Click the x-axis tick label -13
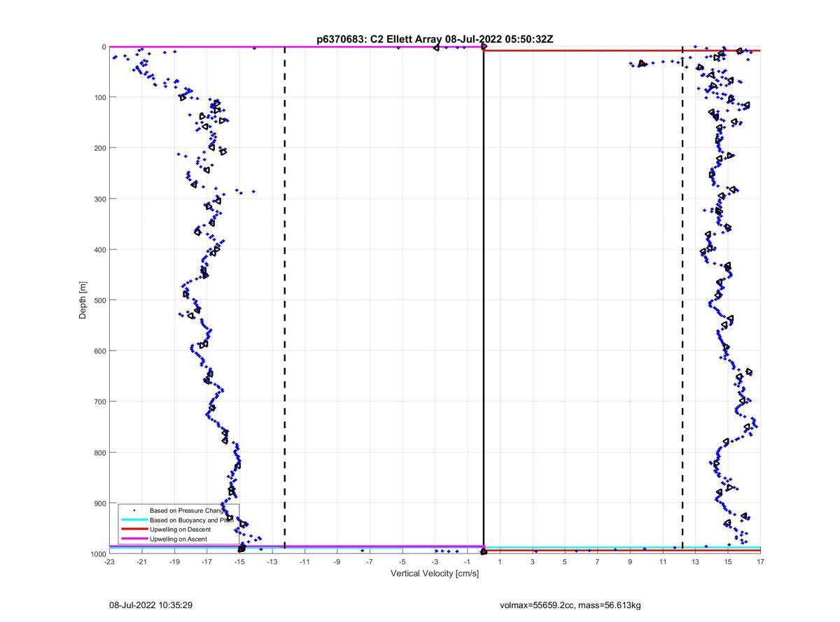This screenshot has height=622, width=840. (272, 561)
